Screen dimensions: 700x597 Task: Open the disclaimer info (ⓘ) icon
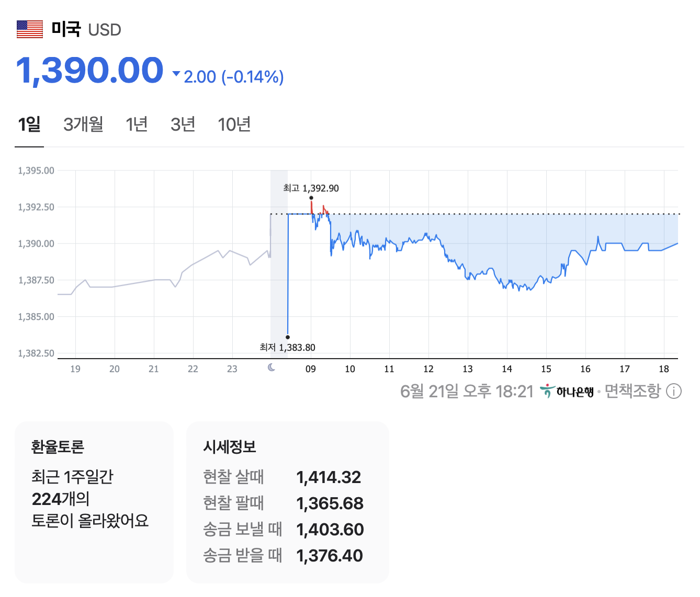[675, 391]
